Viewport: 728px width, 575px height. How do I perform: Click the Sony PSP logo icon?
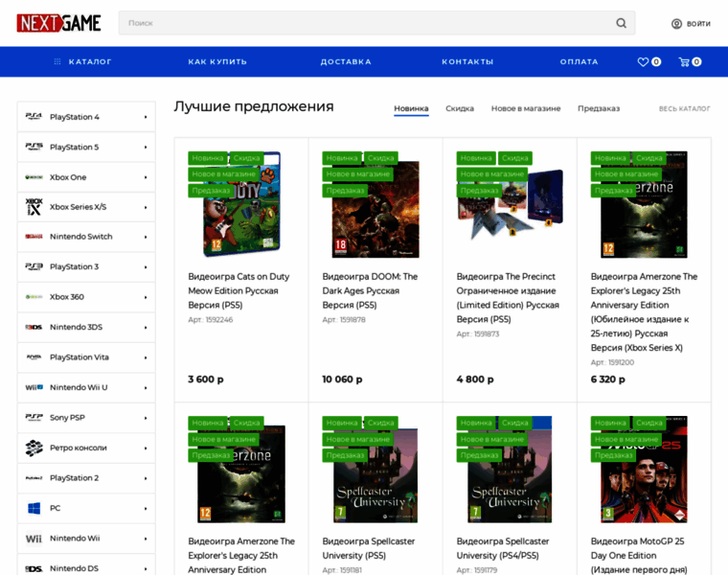[34, 418]
